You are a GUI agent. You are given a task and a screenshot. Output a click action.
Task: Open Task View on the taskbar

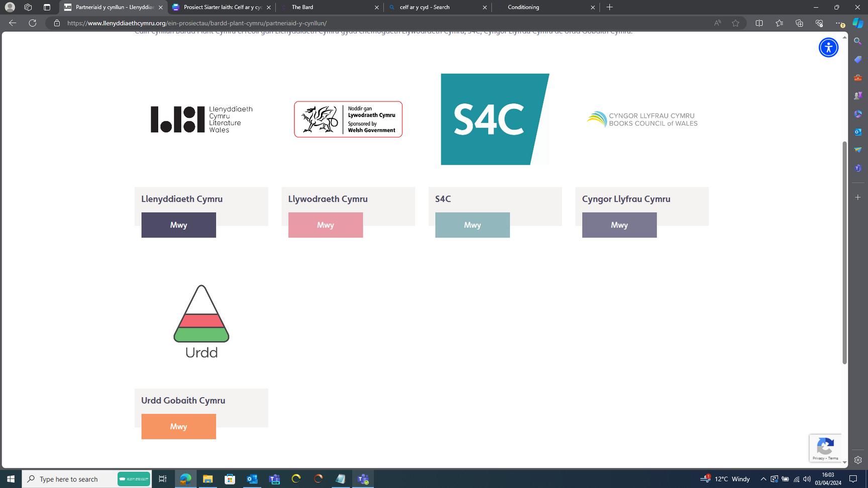click(x=162, y=479)
